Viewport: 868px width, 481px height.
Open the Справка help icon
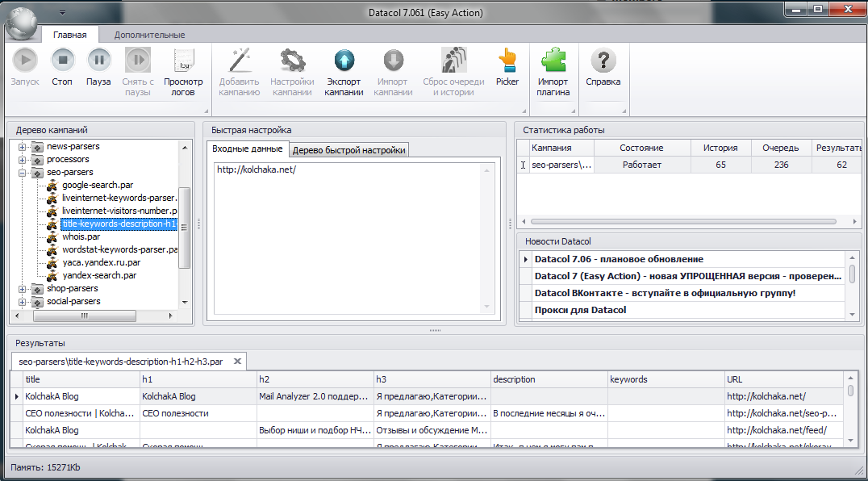[x=603, y=61]
